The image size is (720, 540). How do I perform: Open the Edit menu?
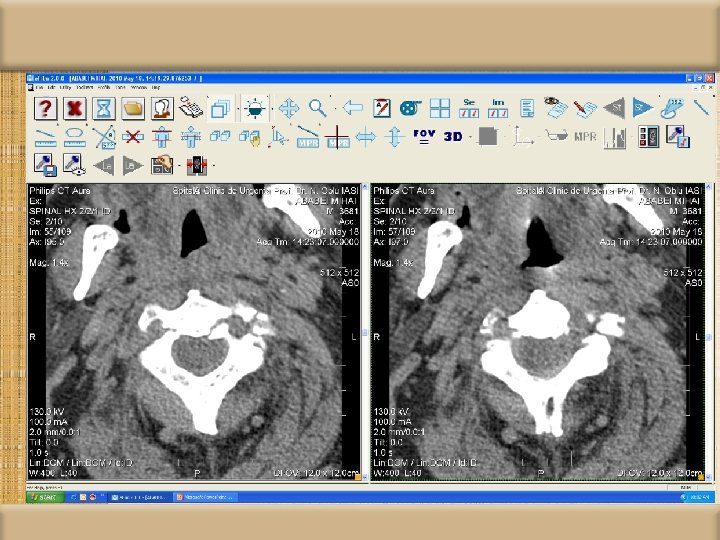point(52,87)
